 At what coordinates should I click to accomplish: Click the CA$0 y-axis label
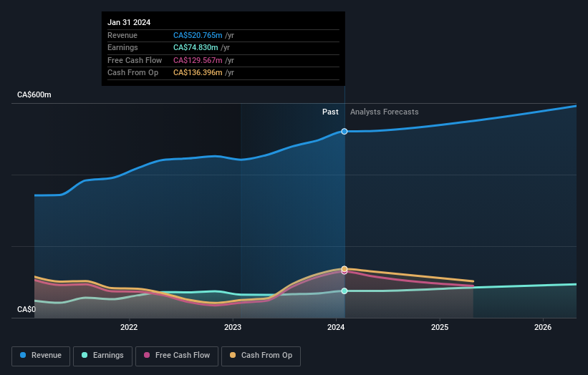[x=26, y=309]
